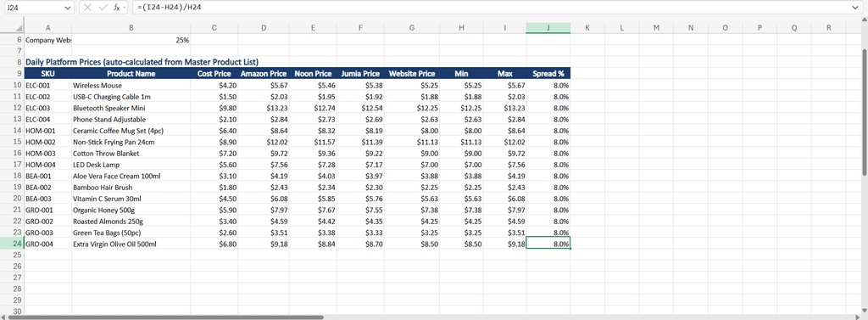This screenshot has height=320, width=868.
Task: Select row 24 header
Action: tap(12, 244)
